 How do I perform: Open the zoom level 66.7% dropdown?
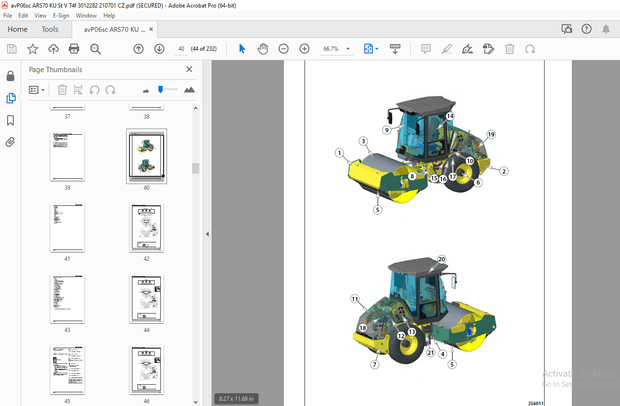[348, 49]
